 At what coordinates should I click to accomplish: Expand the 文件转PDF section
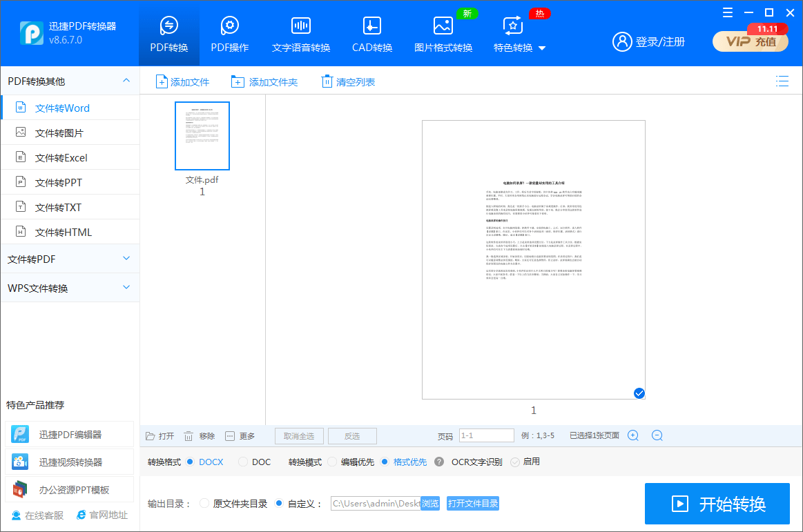(70, 259)
